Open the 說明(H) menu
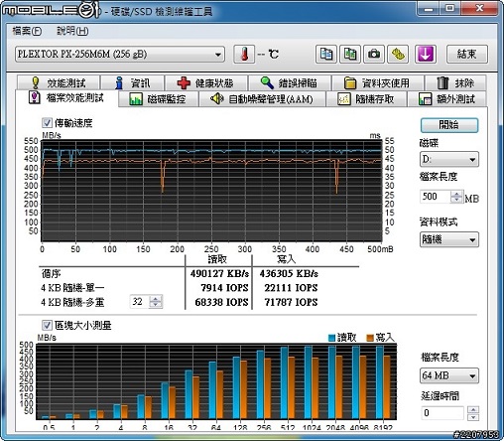This screenshot has height=441, width=504. coord(72,31)
